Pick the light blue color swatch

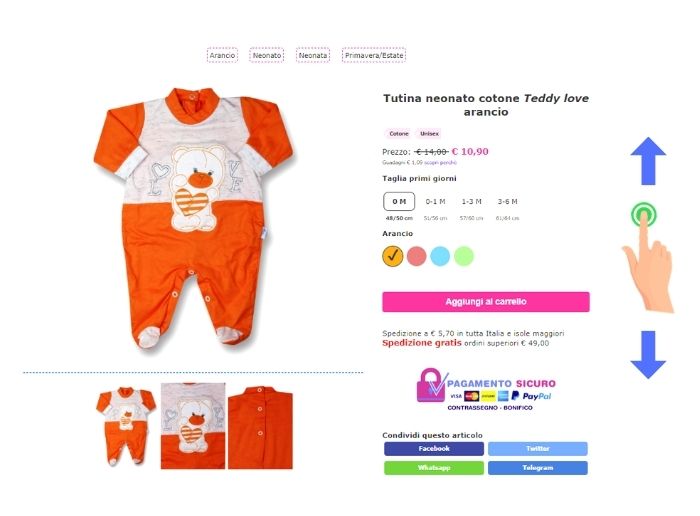440,256
